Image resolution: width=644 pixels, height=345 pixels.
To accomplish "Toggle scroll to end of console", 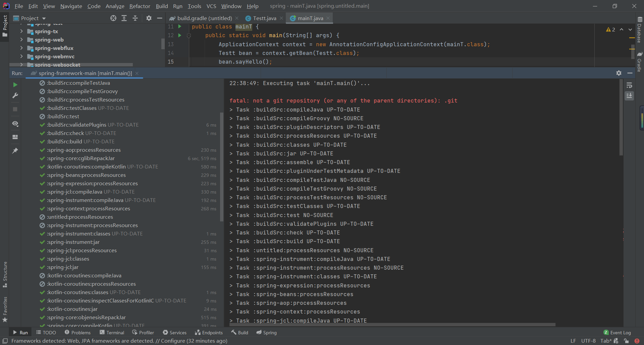I will (x=629, y=96).
